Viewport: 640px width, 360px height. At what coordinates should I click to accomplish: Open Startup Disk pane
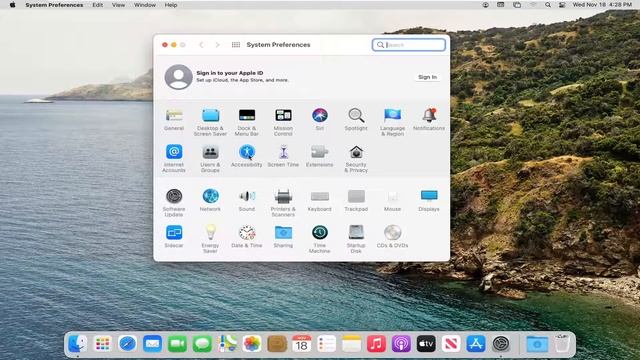356,239
